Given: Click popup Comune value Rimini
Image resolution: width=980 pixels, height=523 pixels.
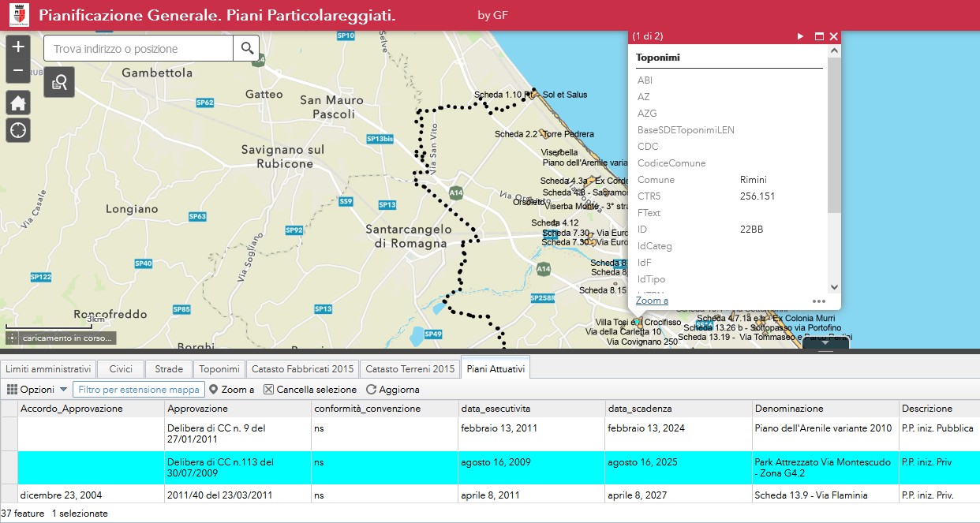Looking at the screenshot, I should (754, 180).
